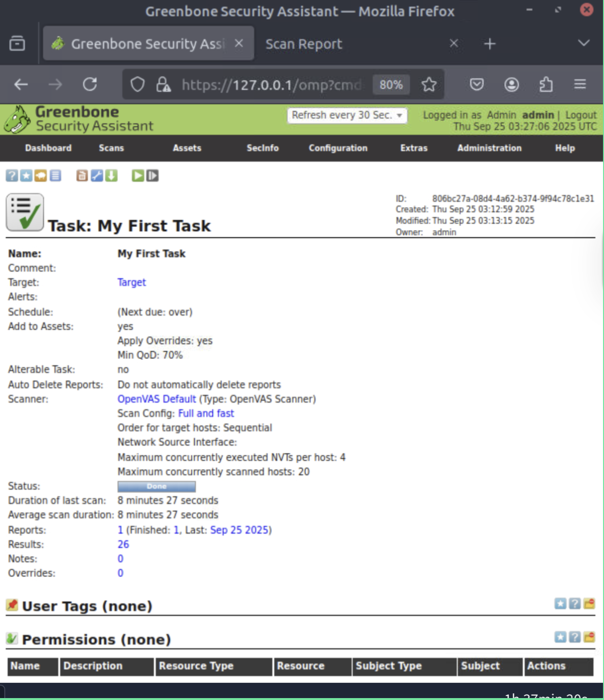The height and width of the screenshot is (700, 604).
Task: Open the Help menu
Action: click(x=565, y=148)
